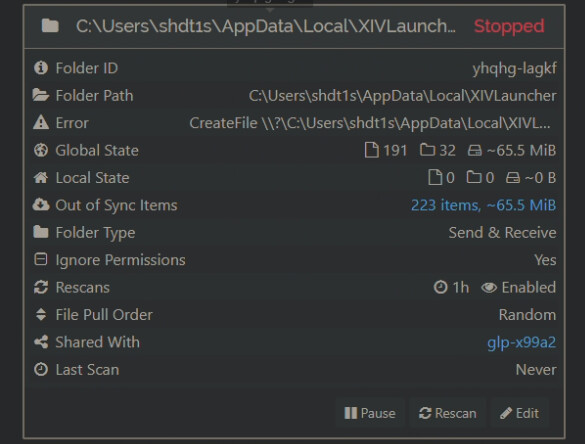Image resolution: width=585 pixels, height=444 pixels.
Task: Open the 223 items out of sync link
Action: (x=483, y=205)
